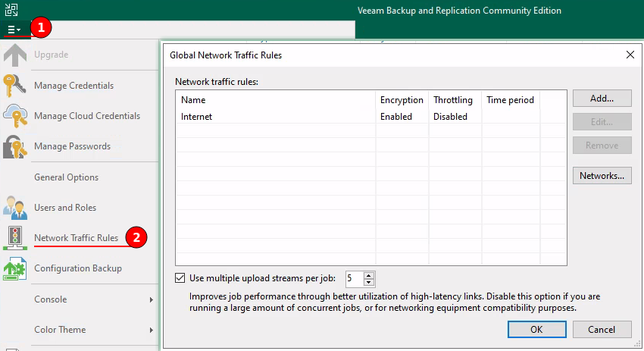The height and width of the screenshot is (351, 644).
Task: Decrease upload streams with the down spinner
Action: (369, 282)
